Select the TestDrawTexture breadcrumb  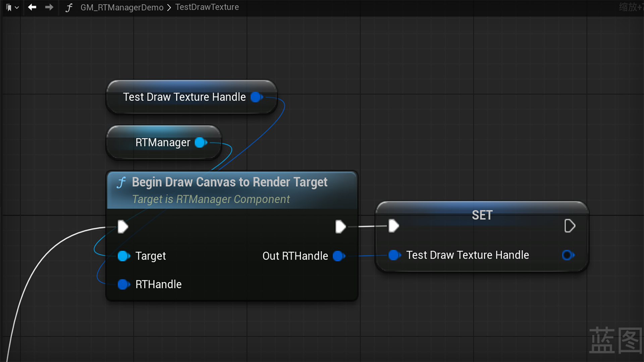[207, 7]
